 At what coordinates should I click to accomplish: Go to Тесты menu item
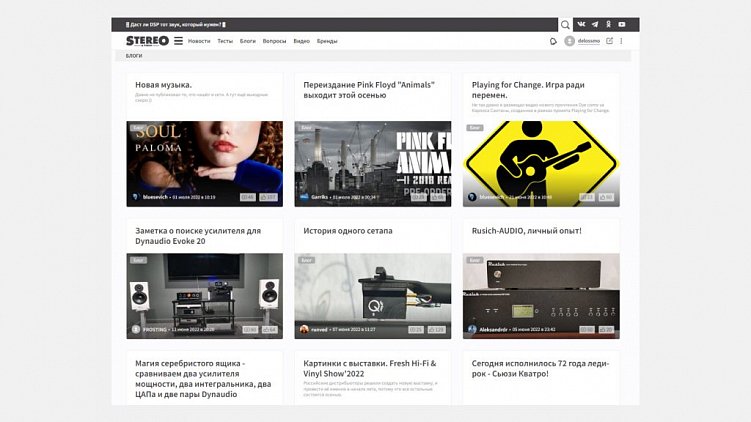click(x=225, y=41)
